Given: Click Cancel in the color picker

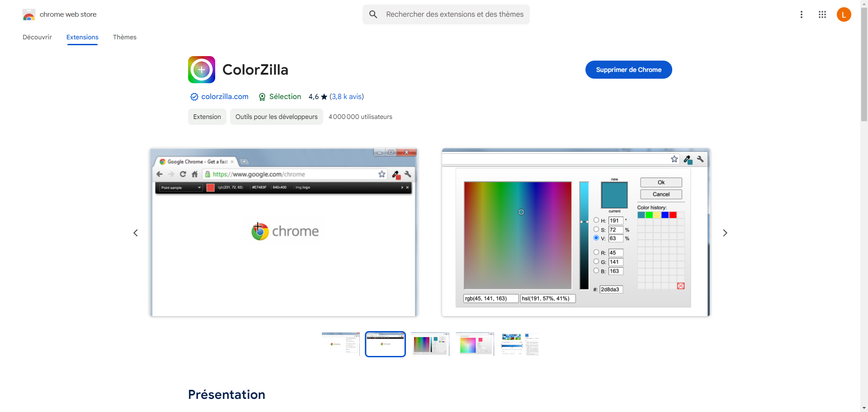Looking at the screenshot, I should [661, 194].
